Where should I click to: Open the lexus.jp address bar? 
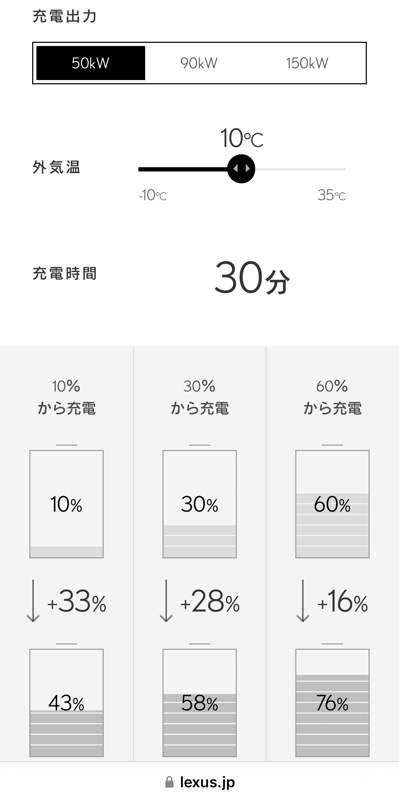coord(200,782)
